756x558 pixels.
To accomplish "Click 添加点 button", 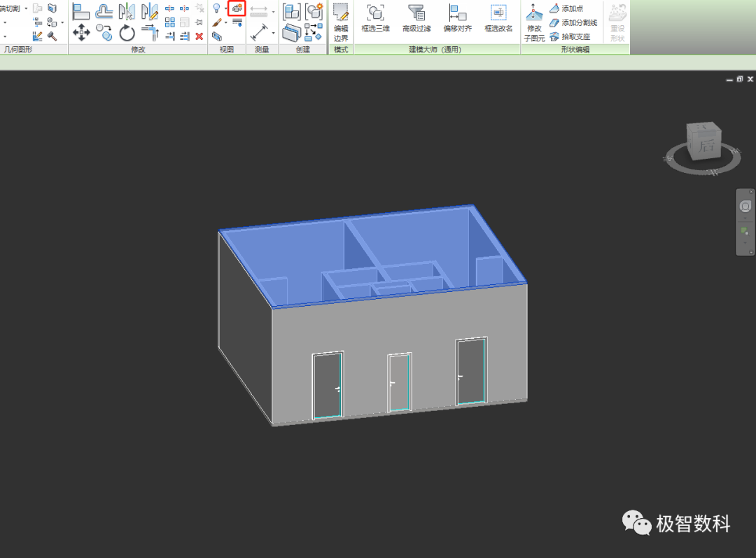I will [x=566, y=8].
